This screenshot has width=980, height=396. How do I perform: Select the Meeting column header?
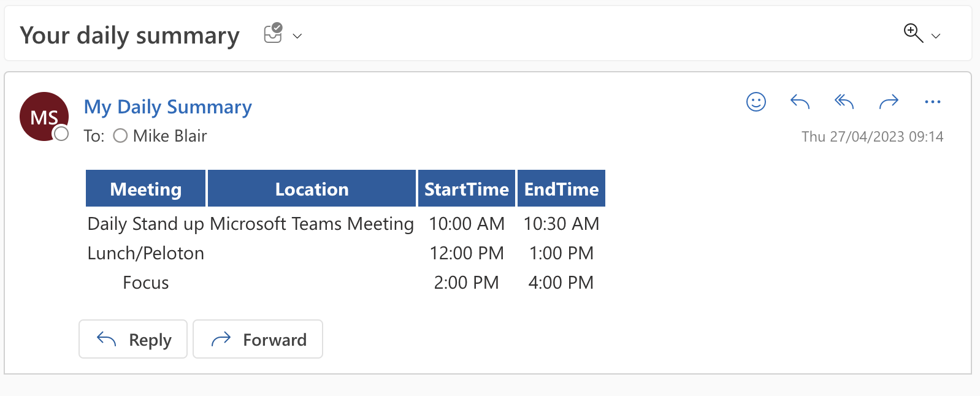(x=145, y=188)
